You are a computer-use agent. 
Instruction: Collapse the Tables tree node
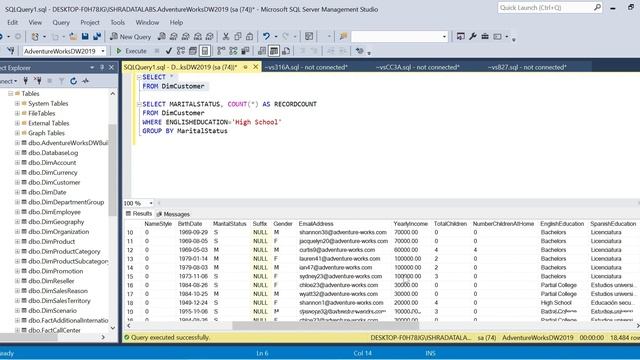coord(11,93)
